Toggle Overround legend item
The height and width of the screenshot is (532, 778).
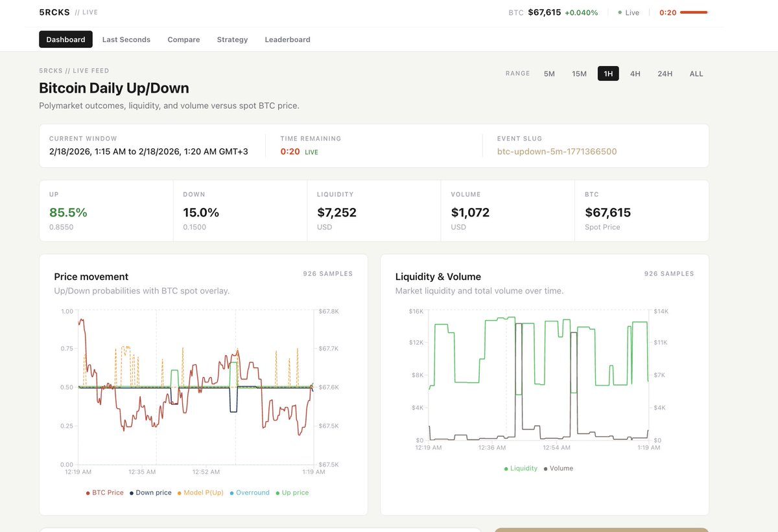click(x=250, y=492)
